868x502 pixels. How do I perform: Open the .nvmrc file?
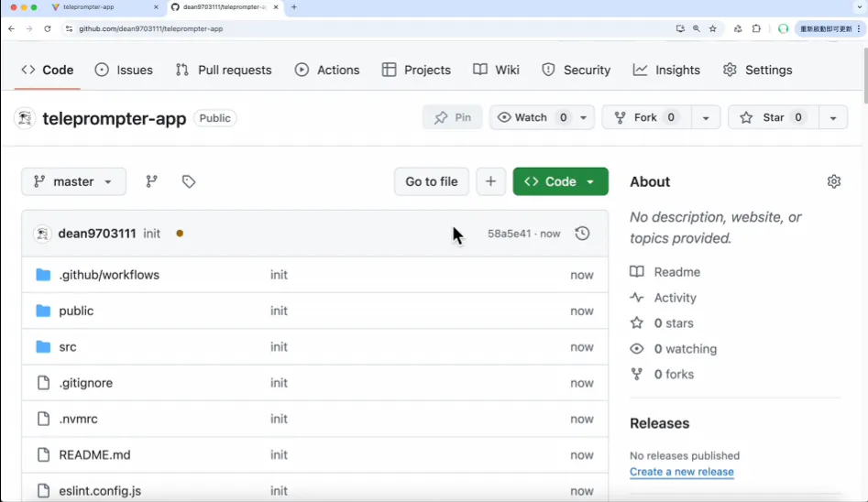pyautogui.click(x=78, y=419)
